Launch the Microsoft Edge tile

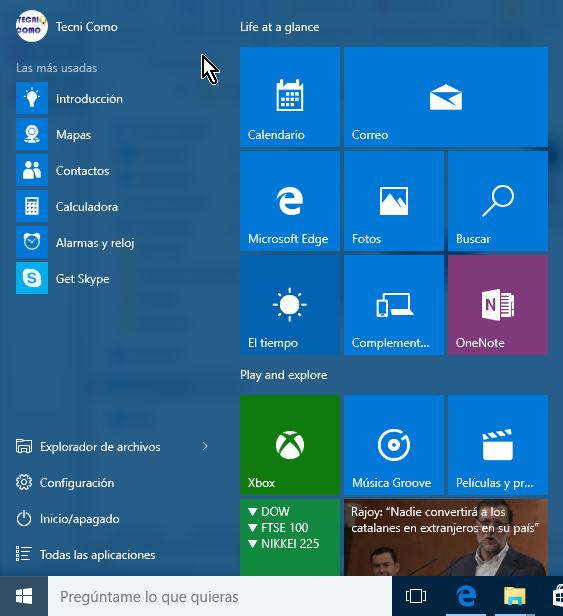tap(290, 201)
